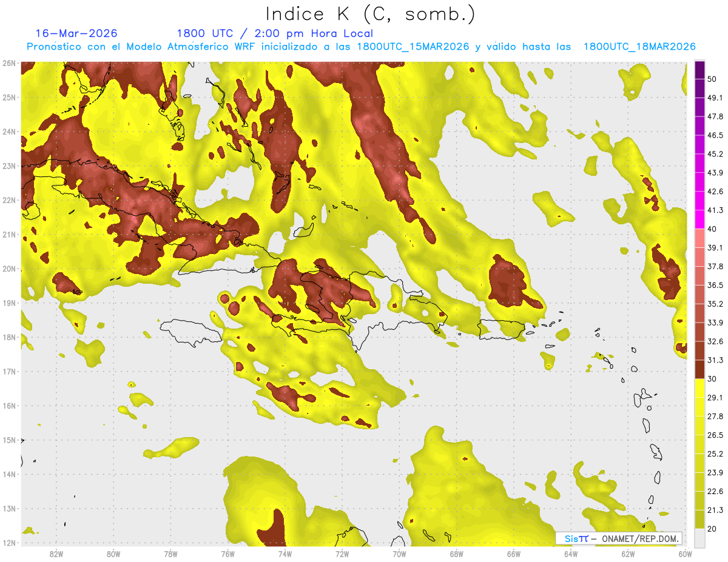Click colorbar value 50
728x562 pixels.
712,79
